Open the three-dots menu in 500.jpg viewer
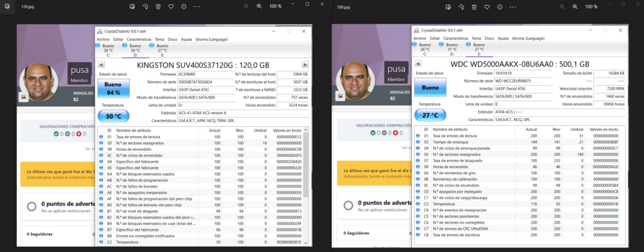 coord(513,6)
